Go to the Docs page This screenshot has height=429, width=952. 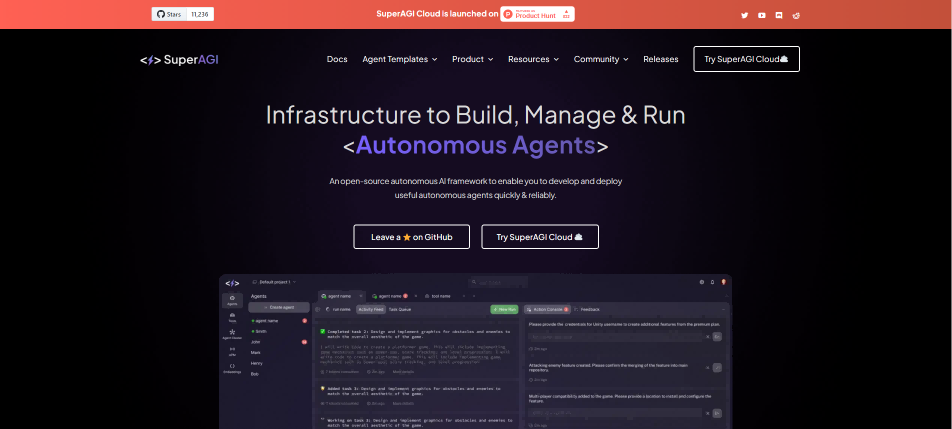pos(337,59)
